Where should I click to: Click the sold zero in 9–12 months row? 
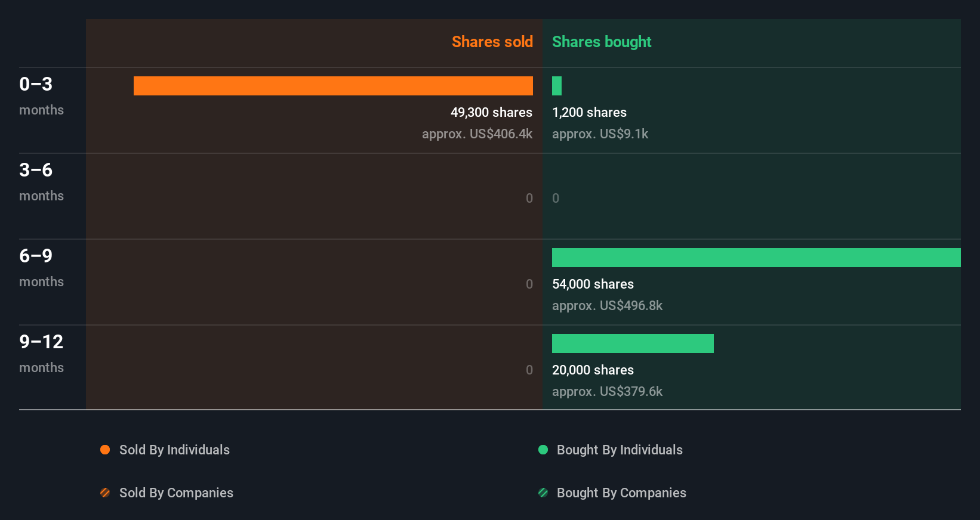coord(529,370)
